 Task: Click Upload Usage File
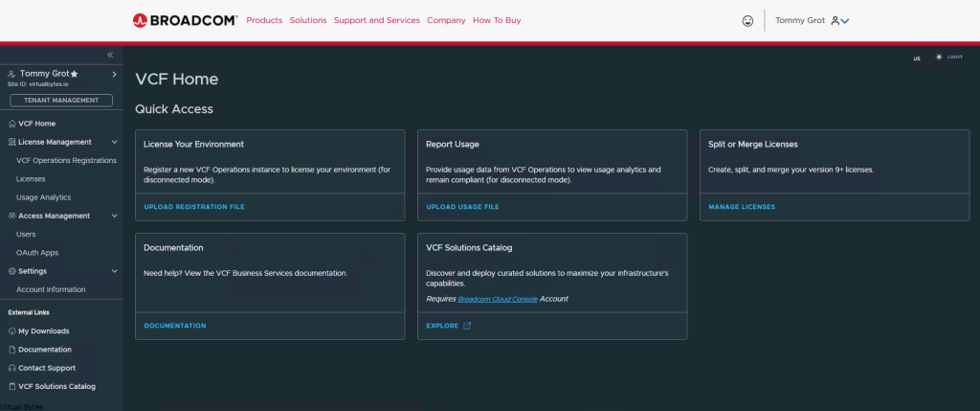point(462,207)
